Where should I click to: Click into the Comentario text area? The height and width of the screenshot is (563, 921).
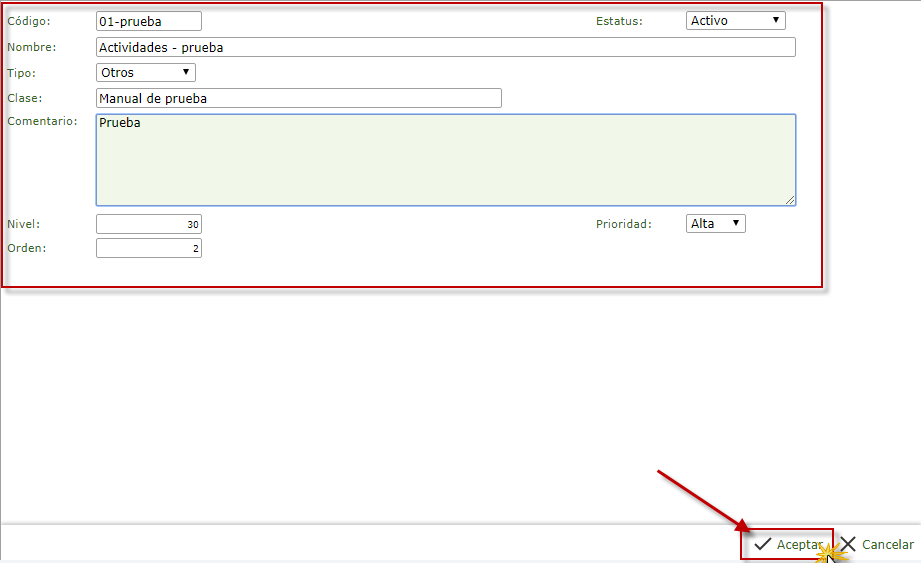[446, 160]
